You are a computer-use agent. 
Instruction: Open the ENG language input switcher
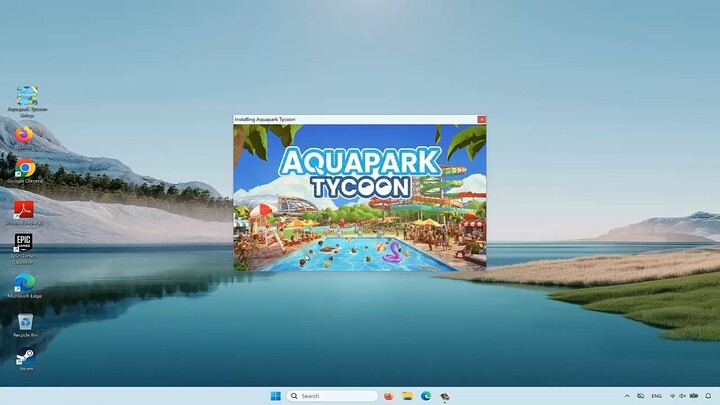pyautogui.click(x=657, y=396)
